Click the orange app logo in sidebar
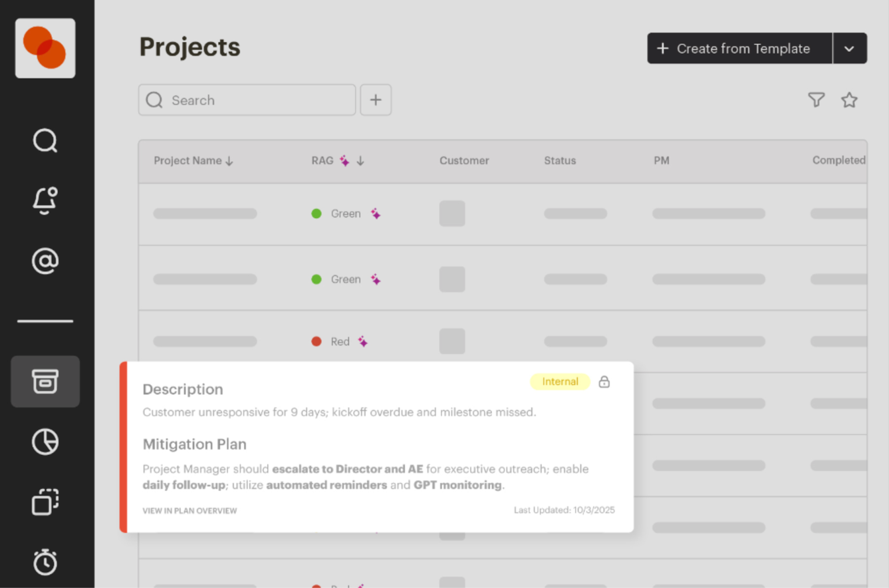The height and width of the screenshot is (588, 889). [45, 48]
